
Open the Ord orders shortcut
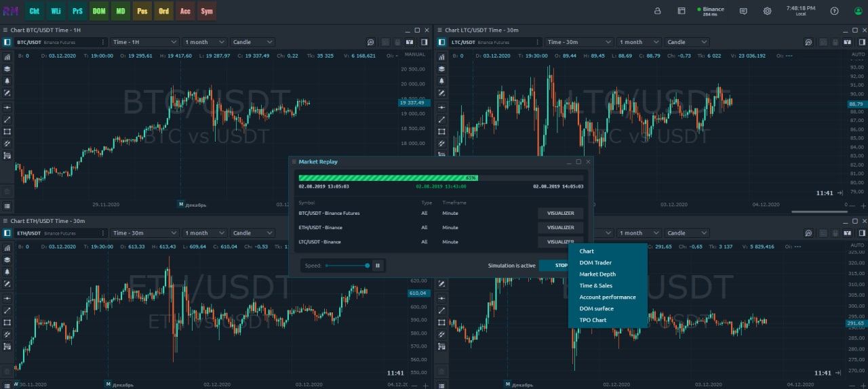pos(163,11)
